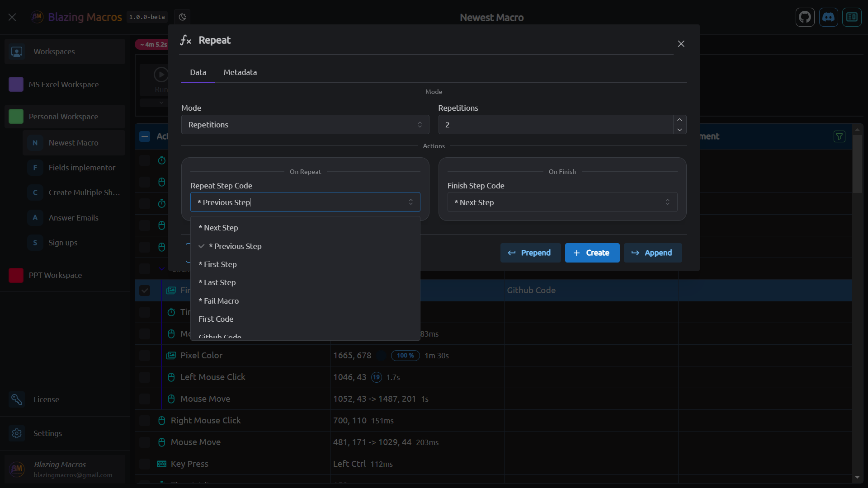This screenshot has width=868, height=488.
Task: Click the repeat count badge 19
Action: [x=376, y=377]
